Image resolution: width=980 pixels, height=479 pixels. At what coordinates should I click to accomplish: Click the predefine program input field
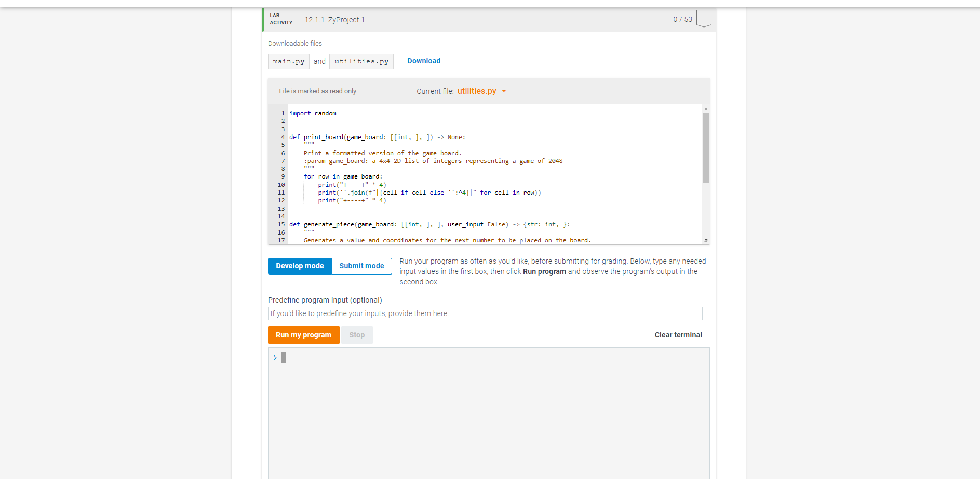(485, 313)
